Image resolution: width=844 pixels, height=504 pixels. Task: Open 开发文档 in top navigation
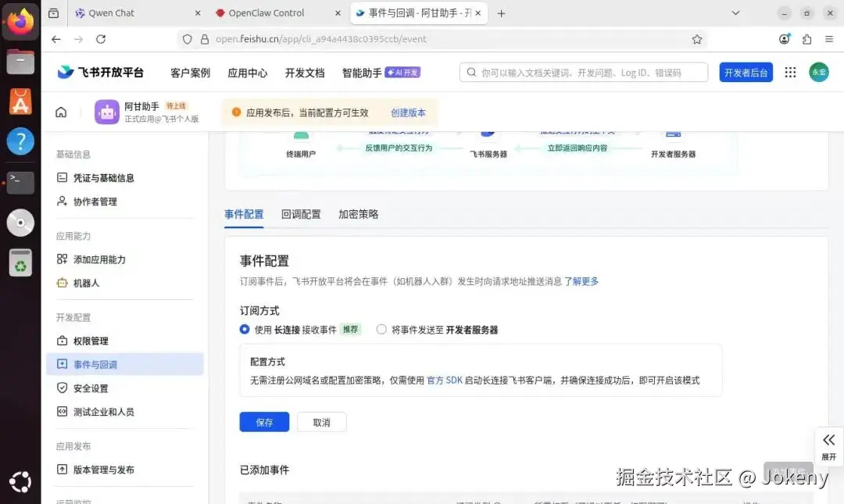[x=305, y=73]
